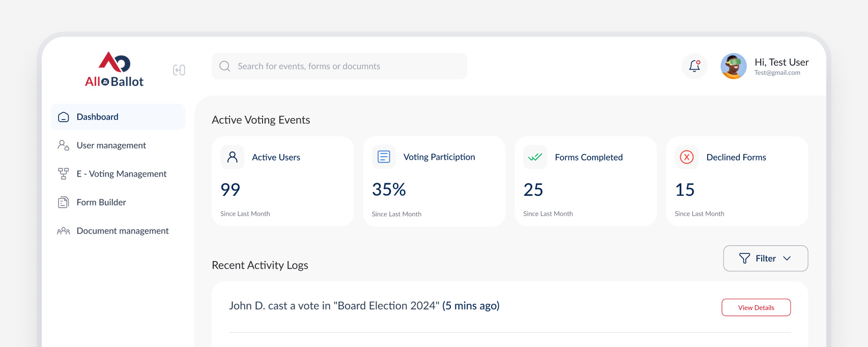The image size is (868, 347).
Task: Expand the Filter dropdown chevron
Action: 787,258
